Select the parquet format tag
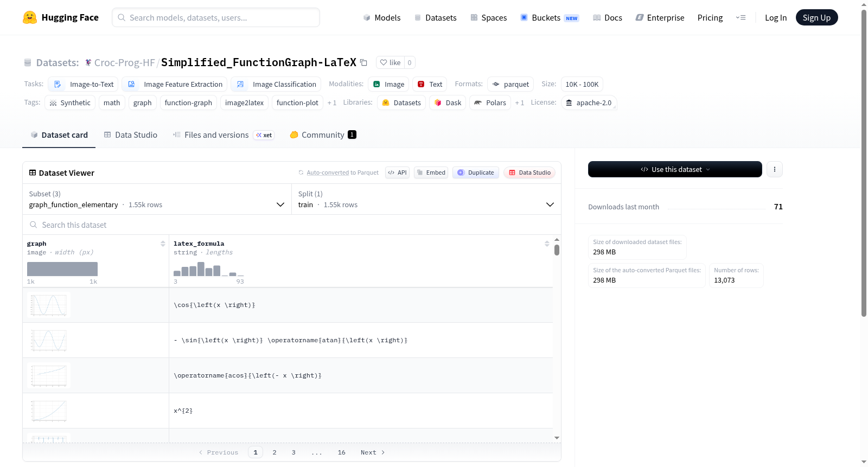868x467 pixels. [x=510, y=84]
